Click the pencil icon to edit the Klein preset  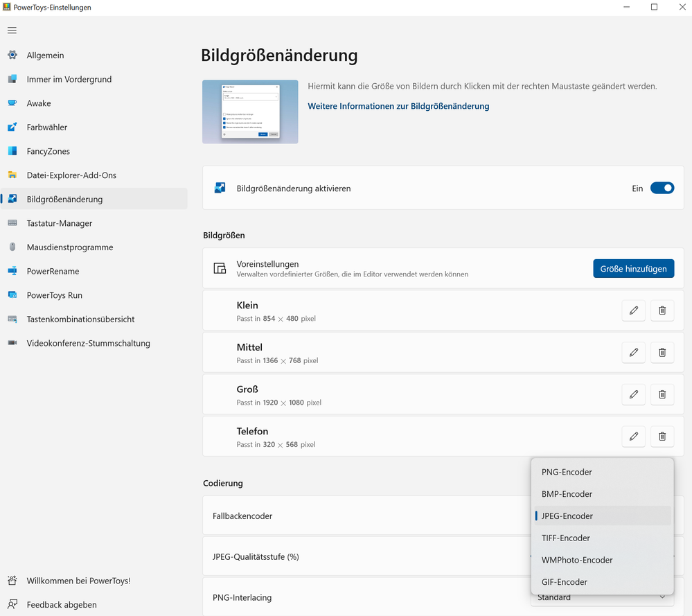(633, 310)
